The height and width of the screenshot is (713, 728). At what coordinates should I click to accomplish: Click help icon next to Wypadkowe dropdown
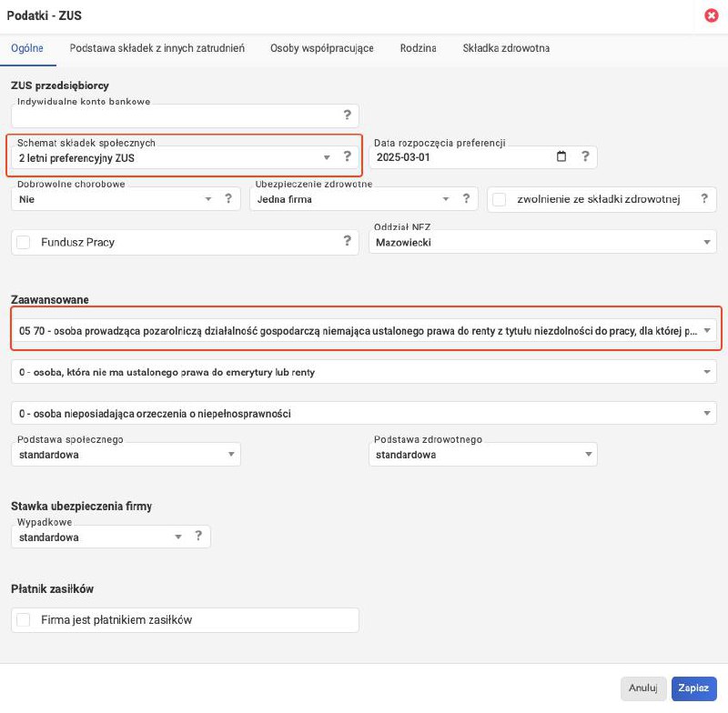pos(199,537)
